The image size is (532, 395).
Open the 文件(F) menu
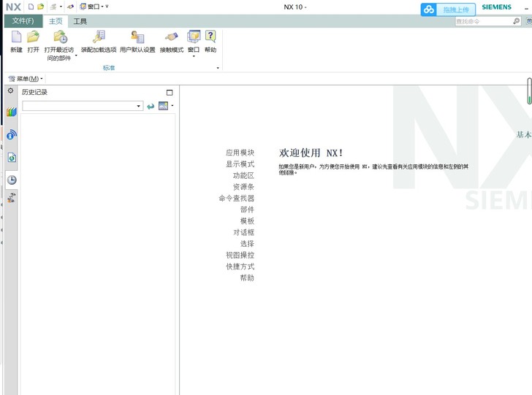[x=23, y=21]
